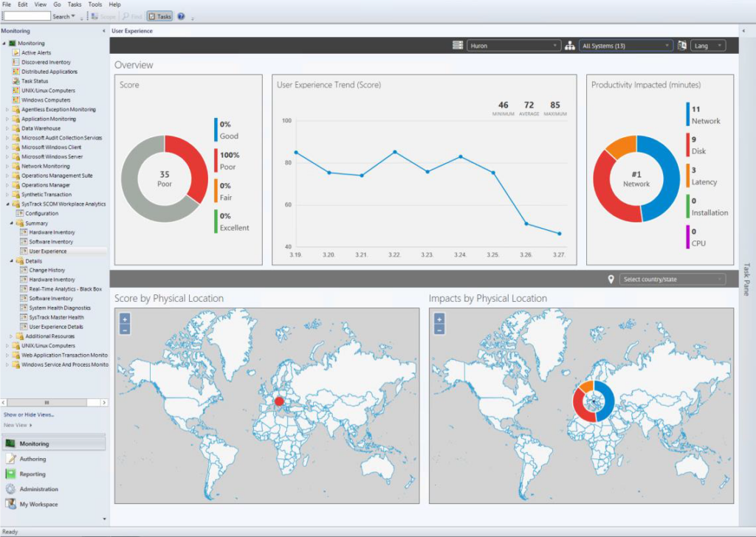The height and width of the screenshot is (537, 756).
Task: Open the Help menu
Action: tap(114, 4)
